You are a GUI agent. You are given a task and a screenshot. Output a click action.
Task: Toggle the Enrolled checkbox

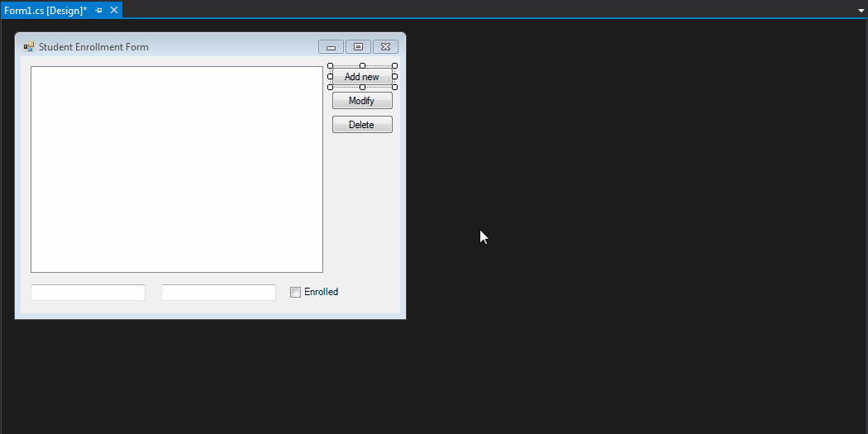[x=295, y=292]
